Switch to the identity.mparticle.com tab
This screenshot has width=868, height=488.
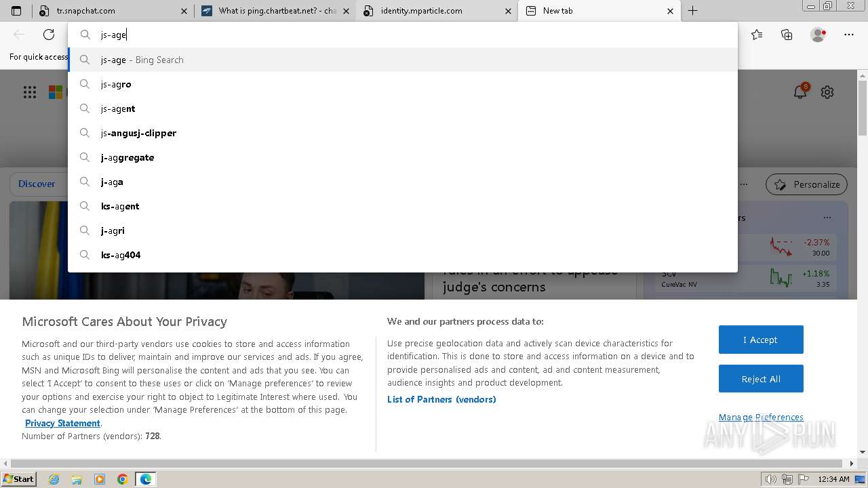pyautogui.click(x=437, y=11)
